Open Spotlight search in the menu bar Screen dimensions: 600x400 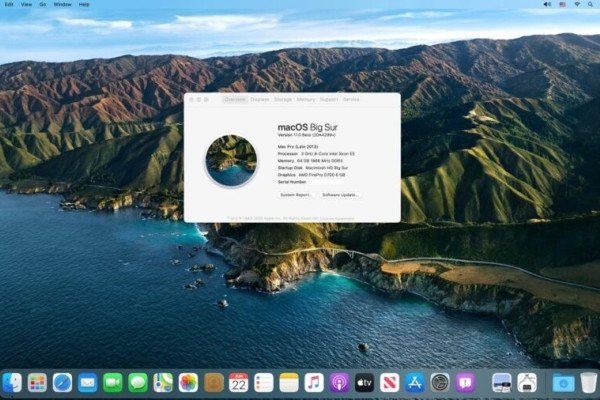point(590,4)
